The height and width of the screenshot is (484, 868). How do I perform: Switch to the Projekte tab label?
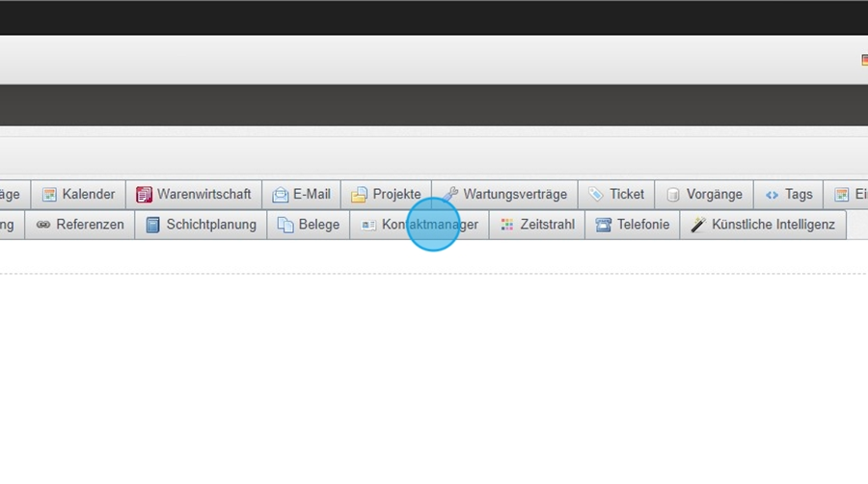coord(396,195)
